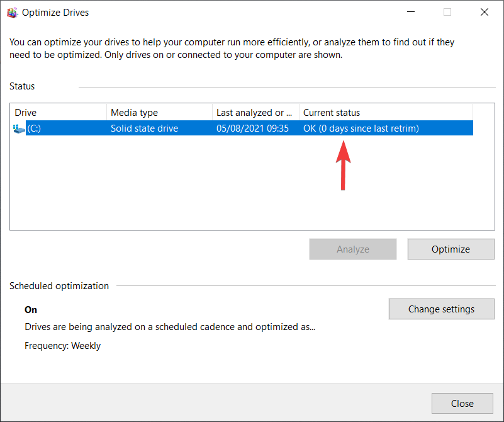The height and width of the screenshot is (422, 504).
Task: Select the C: drive icon in the list
Action: [19, 128]
